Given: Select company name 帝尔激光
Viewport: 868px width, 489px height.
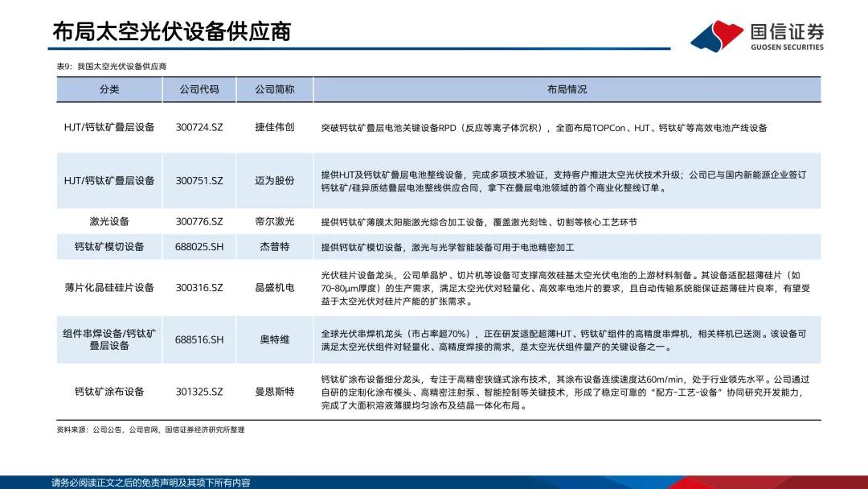Looking at the screenshot, I should [275, 221].
